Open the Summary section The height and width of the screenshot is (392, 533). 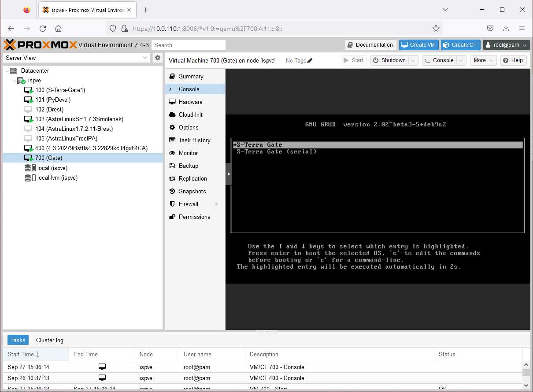pyautogui.click(x=195, y=76)
